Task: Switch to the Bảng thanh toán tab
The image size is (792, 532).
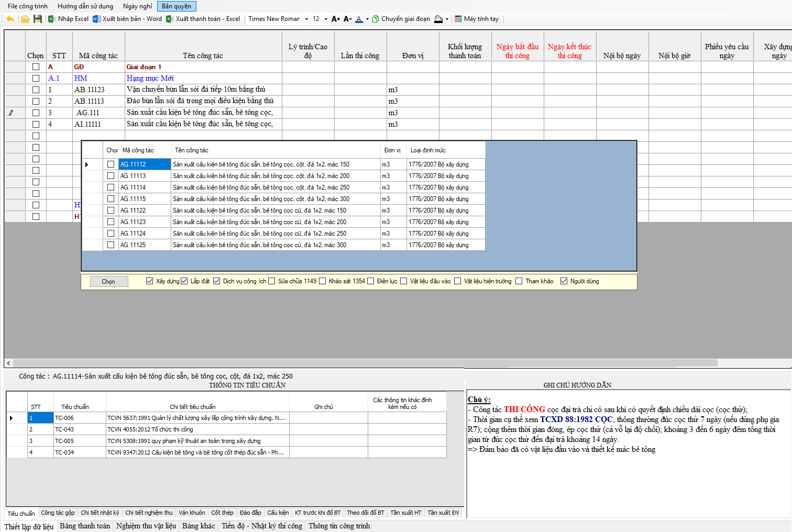Action: (x=85, y=526)
